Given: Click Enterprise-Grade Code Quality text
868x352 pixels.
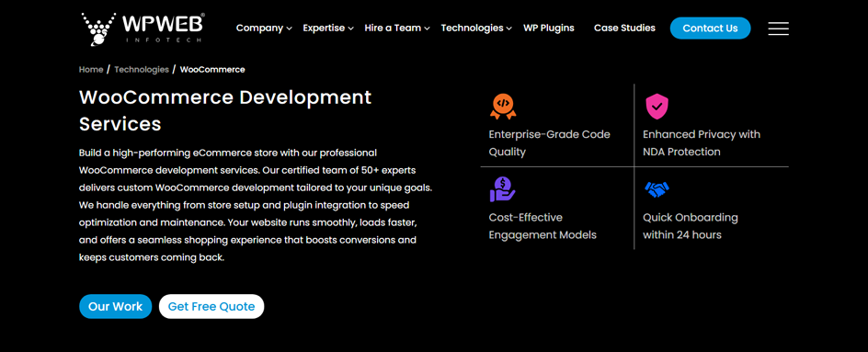Looking at the screenshot, I should pyautogui.click(x=549, y=142).
